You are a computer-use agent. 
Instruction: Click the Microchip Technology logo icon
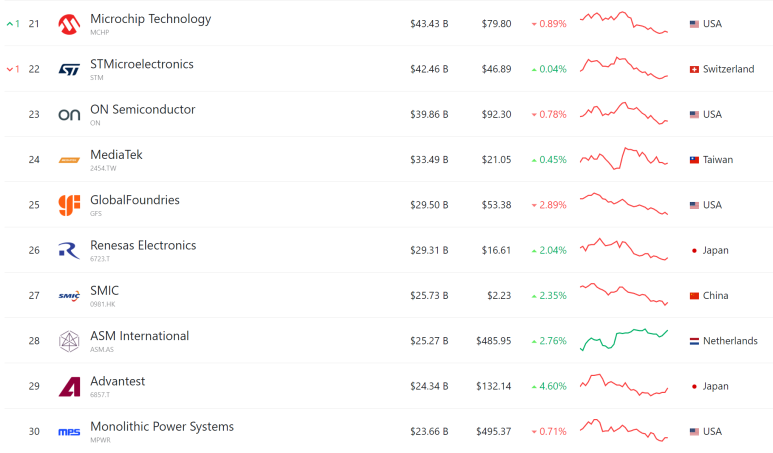pos(69,24)
